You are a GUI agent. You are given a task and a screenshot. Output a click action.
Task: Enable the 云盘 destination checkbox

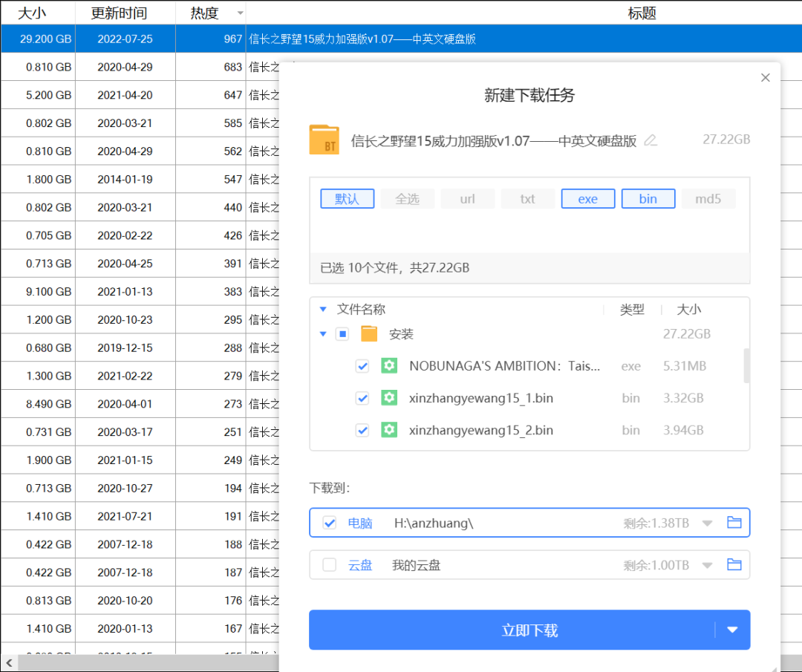pyautogui.click(x=330, y=565)
